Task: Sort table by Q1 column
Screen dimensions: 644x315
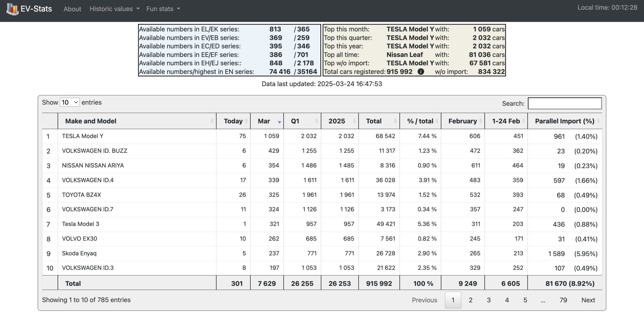Action: (302, 121)
